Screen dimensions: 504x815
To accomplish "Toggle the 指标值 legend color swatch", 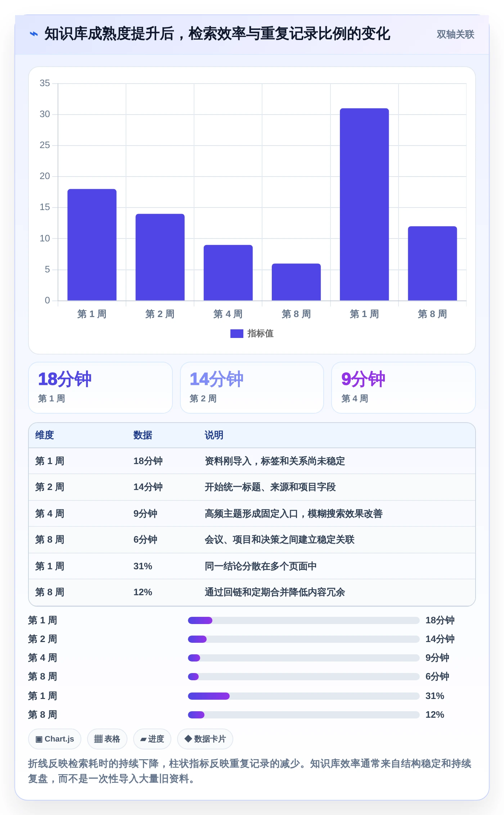I will [237, 334].
